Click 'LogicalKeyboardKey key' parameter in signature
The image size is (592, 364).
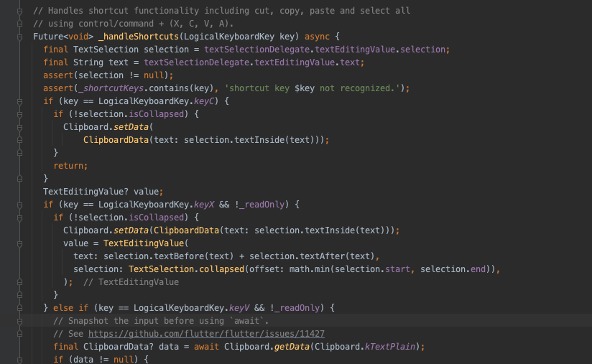239,37
